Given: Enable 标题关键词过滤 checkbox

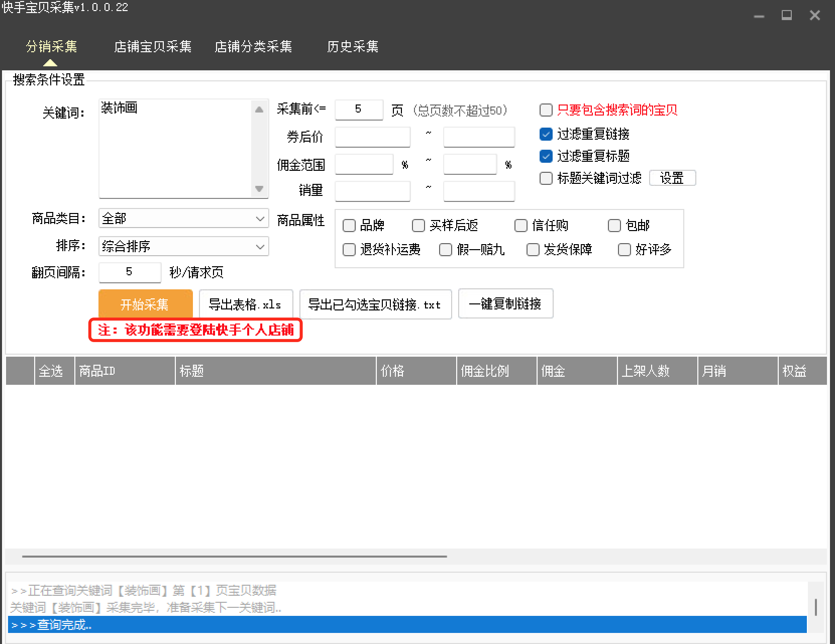Looking at the screenshot, I should coord(546,178).
